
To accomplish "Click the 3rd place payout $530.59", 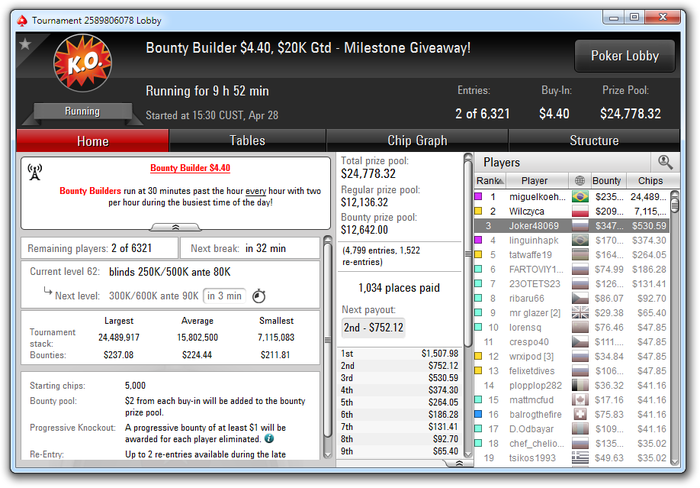I will [x=400, y=378].
